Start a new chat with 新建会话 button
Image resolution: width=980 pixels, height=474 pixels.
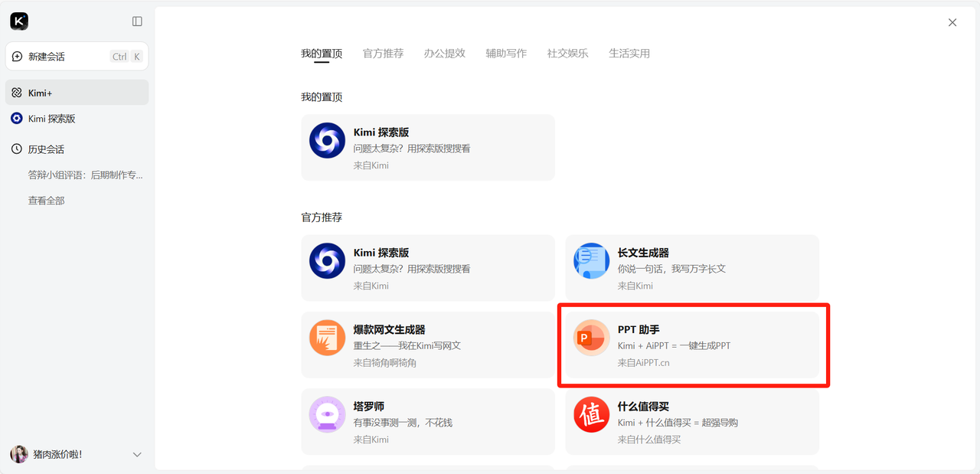77,57
